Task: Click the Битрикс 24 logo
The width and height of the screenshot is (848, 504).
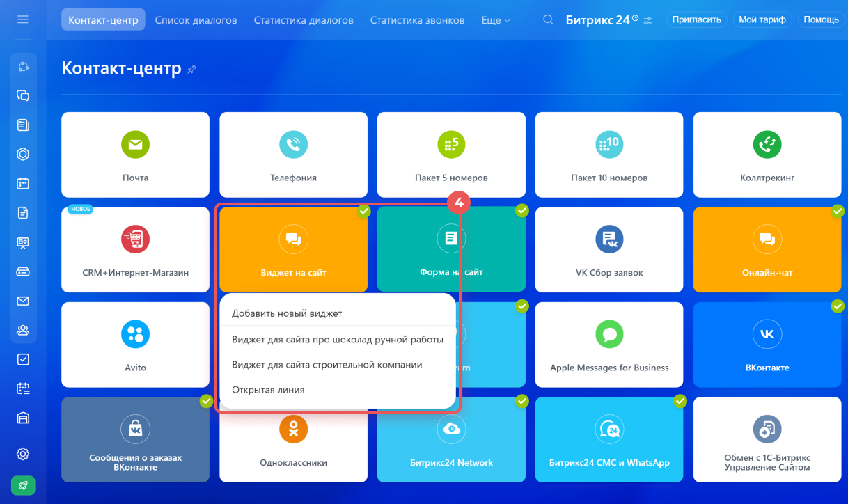Action: tap(597, 20)
